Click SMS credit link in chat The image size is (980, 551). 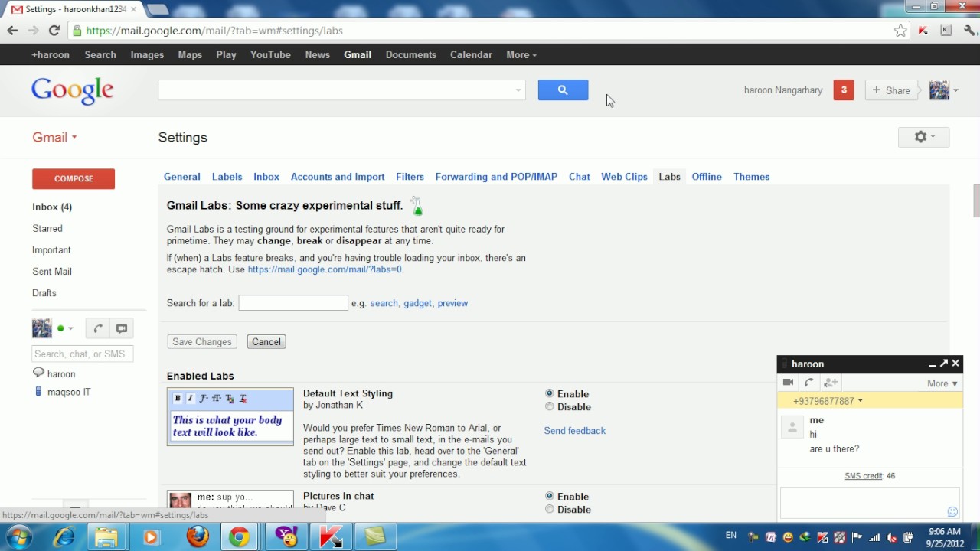(864, 476)
